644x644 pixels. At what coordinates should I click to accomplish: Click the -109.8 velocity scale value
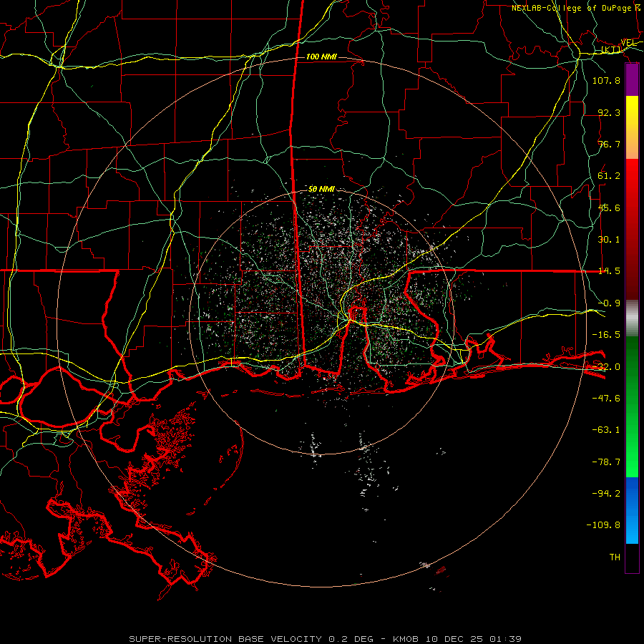coord(603,525)
